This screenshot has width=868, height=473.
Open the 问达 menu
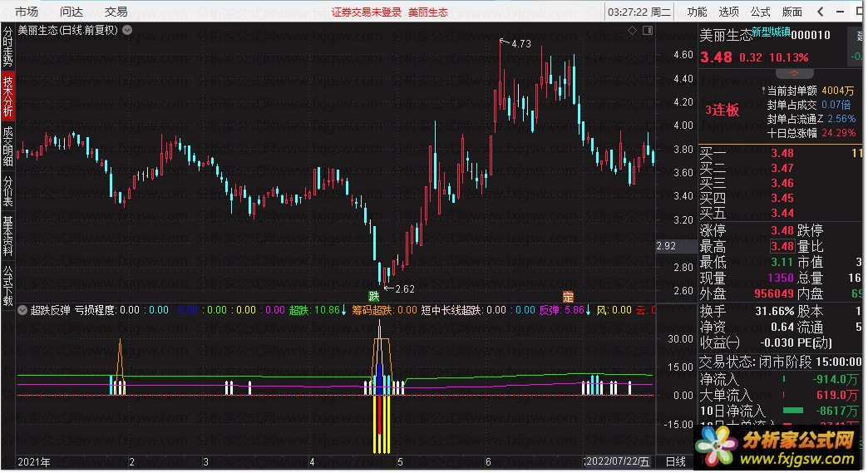coord(71,12)
